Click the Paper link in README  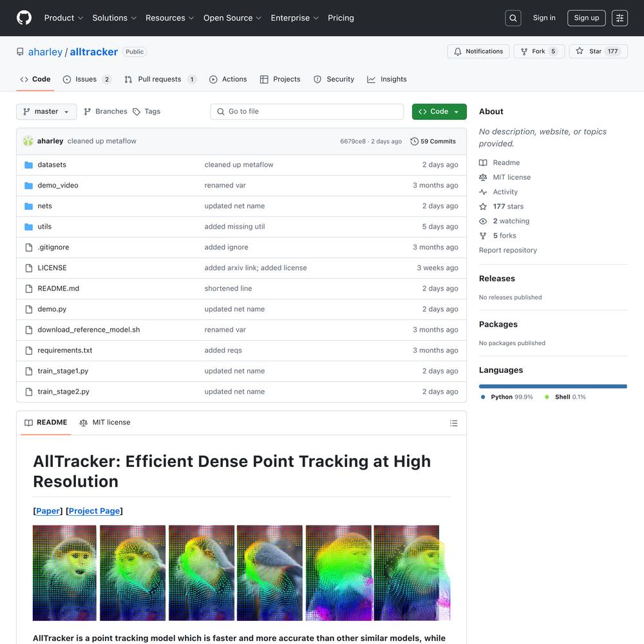click(48, 511)
